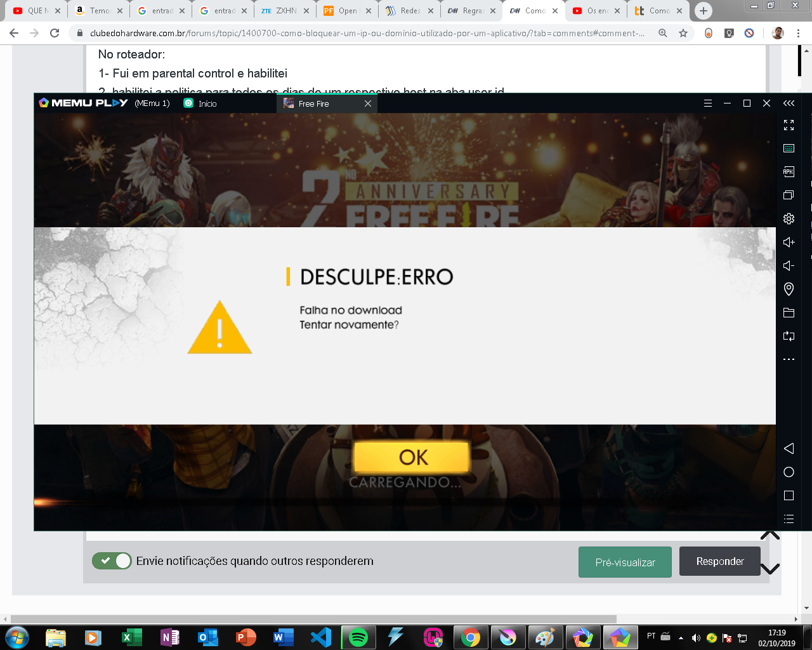Viewport: 812px width, 650px height.
Task: Increase volume in MEmu sidebar
Action: click(x=789, y=242)
